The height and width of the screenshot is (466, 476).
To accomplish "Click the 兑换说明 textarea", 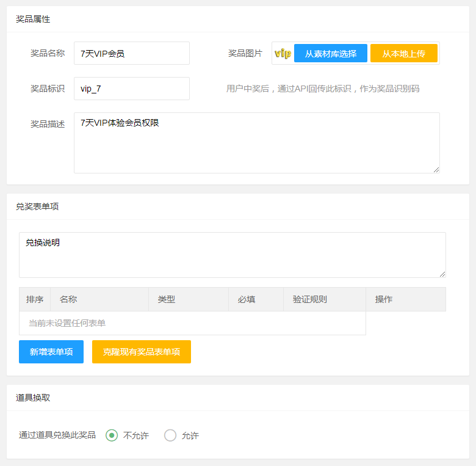I will 233,255.
